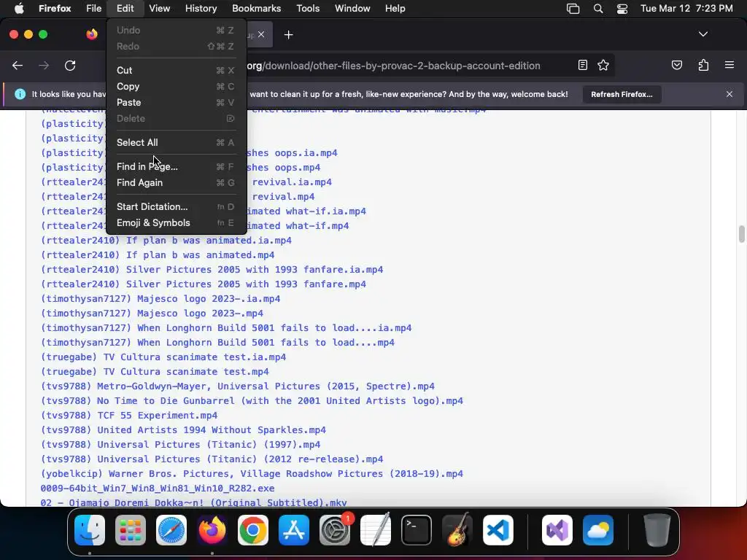
Task: Open the Help menu
Action: (395, 9)
